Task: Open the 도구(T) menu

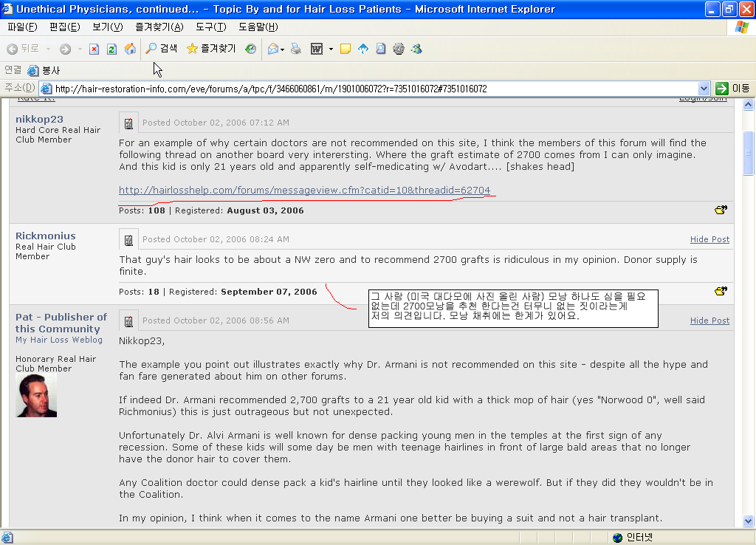Action: [x=210, y=27]
